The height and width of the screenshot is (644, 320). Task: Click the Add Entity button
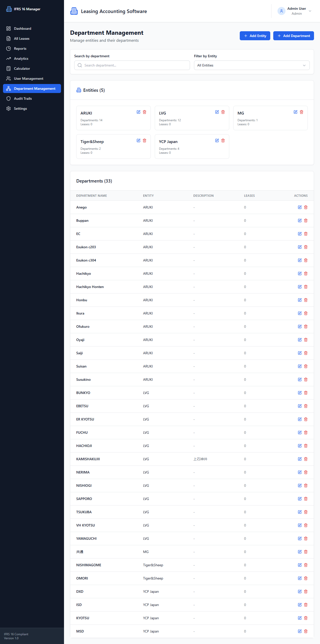tap(255, 36)
